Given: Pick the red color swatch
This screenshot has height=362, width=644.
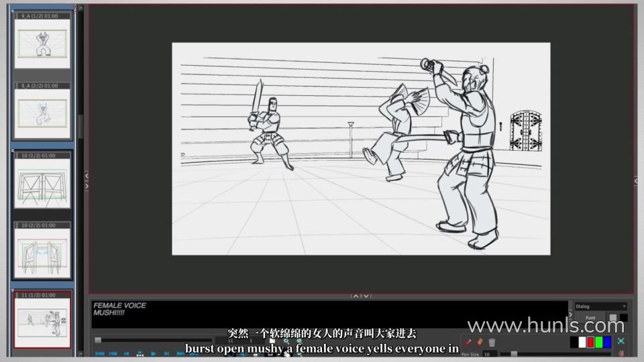Looking at the screenshot, I should tap(590, 342).
